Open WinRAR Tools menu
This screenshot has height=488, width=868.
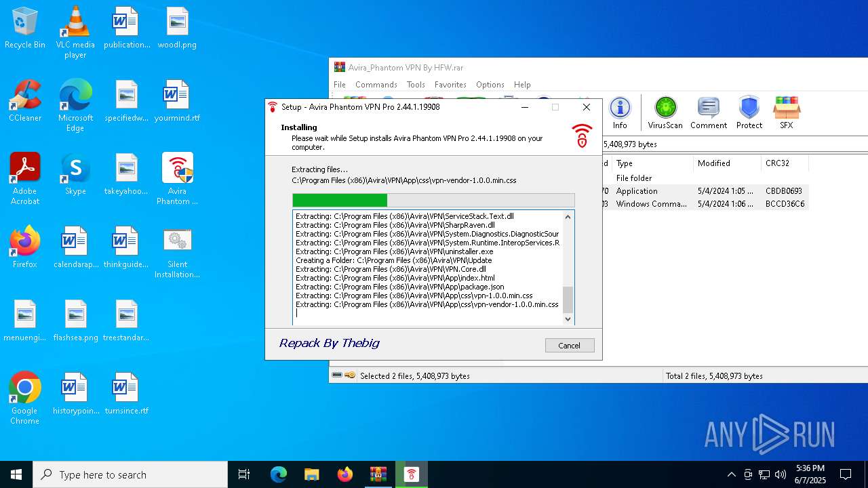click(416, 85)
